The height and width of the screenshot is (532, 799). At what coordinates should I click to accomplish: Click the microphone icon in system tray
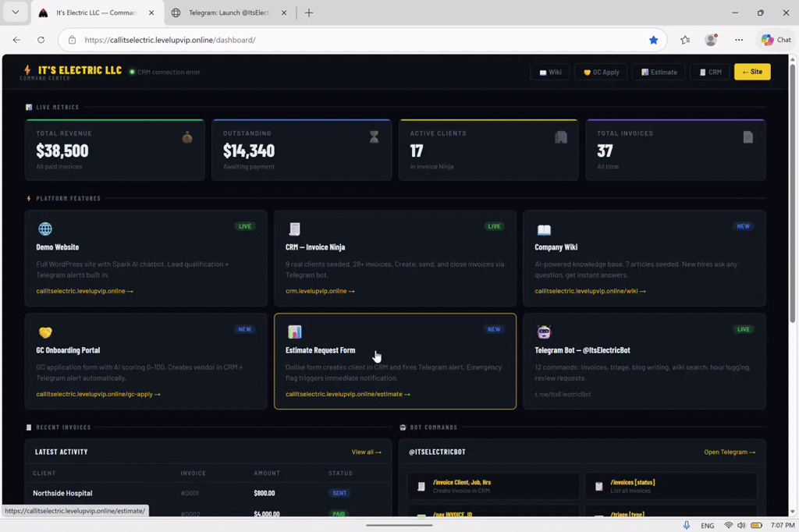click(687, 525)
